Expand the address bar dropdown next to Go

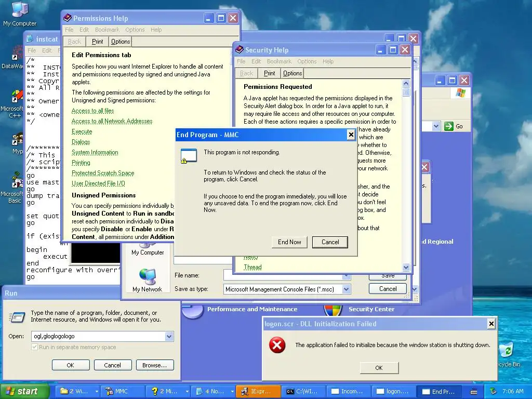pyautogui.click(x=436, y=126)
